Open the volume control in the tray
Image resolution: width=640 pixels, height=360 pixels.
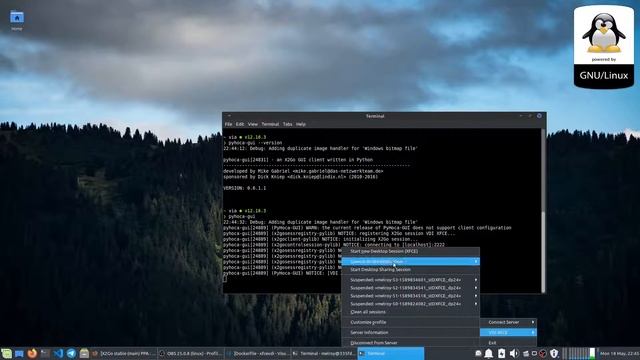click(514, 353)
